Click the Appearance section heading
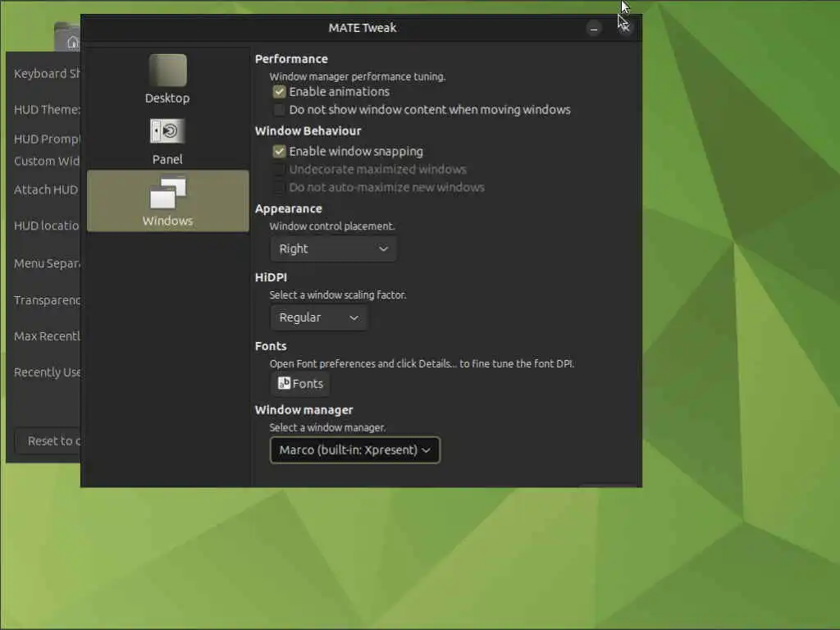Screen dimensions: 840x630 click(288, 209)
